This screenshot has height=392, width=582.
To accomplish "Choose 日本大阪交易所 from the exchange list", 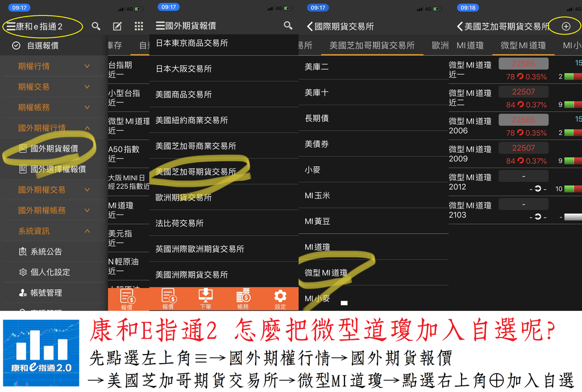I will pos(224,69).
